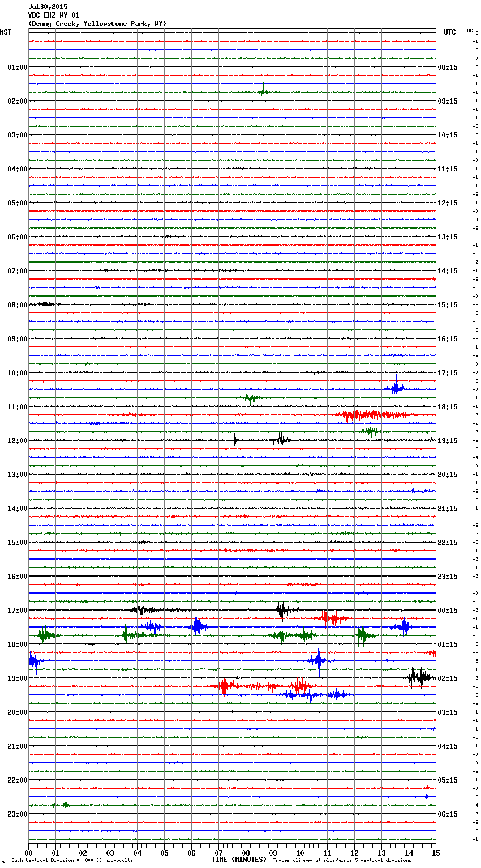
Task: Select the 23:00 MST time label
Action: tap(17, 814)
